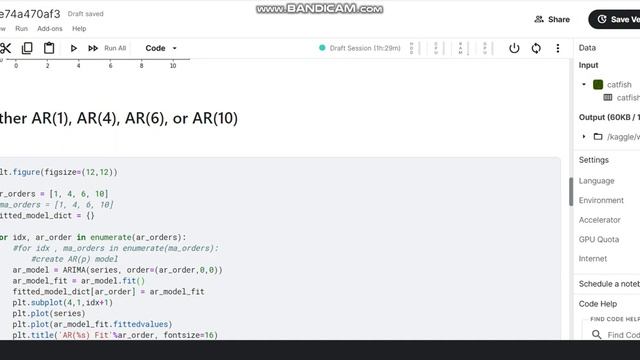This screenshot has height=360, width=640.
Task: Click the for idx, ar_order loop line
Action: point(93,237)
